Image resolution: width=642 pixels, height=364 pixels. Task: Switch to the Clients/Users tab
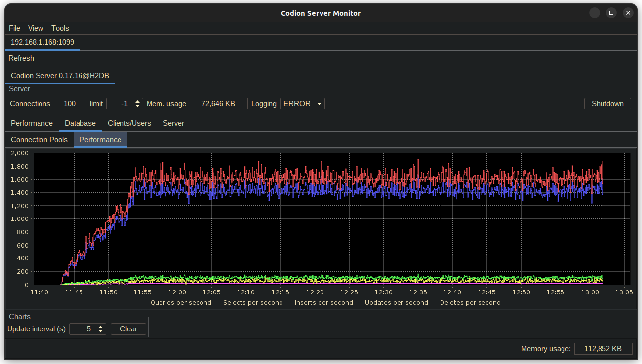[129, 123]
